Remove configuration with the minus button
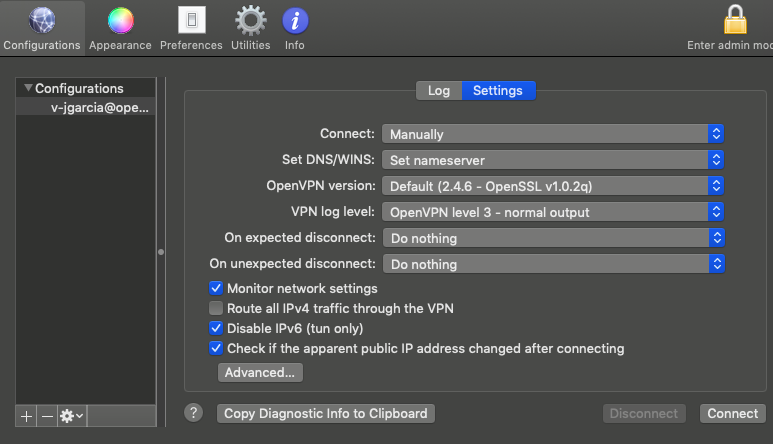Screen dimensions: 773x444 (47, 416)
